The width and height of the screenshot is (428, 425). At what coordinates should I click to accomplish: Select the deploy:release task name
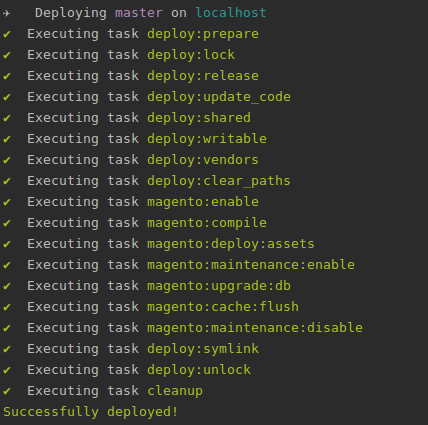(203, 76)
